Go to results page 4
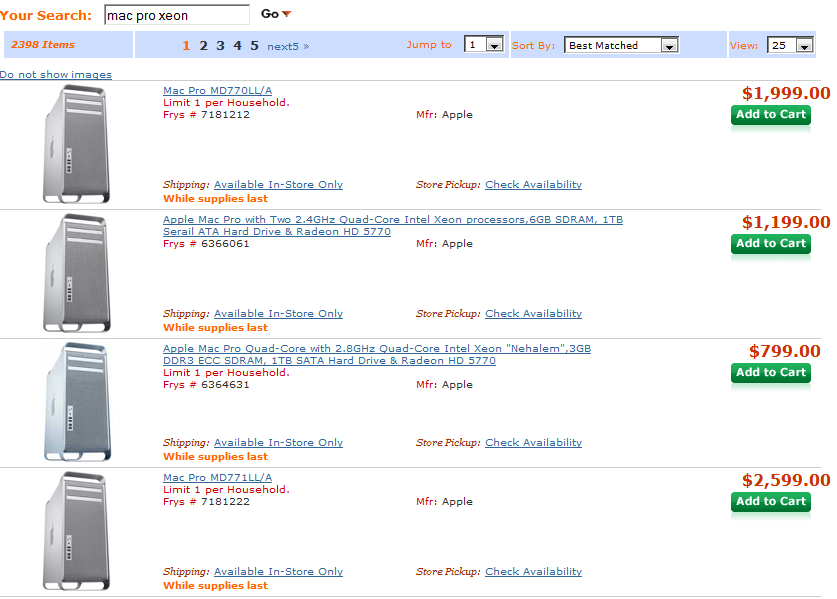 pos(238,46)
